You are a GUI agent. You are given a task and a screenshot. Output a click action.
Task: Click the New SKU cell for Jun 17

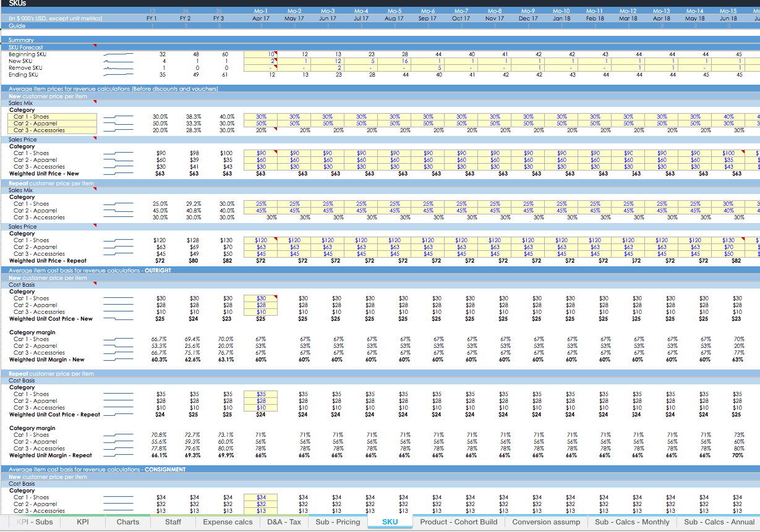click(x=328, y=61)
